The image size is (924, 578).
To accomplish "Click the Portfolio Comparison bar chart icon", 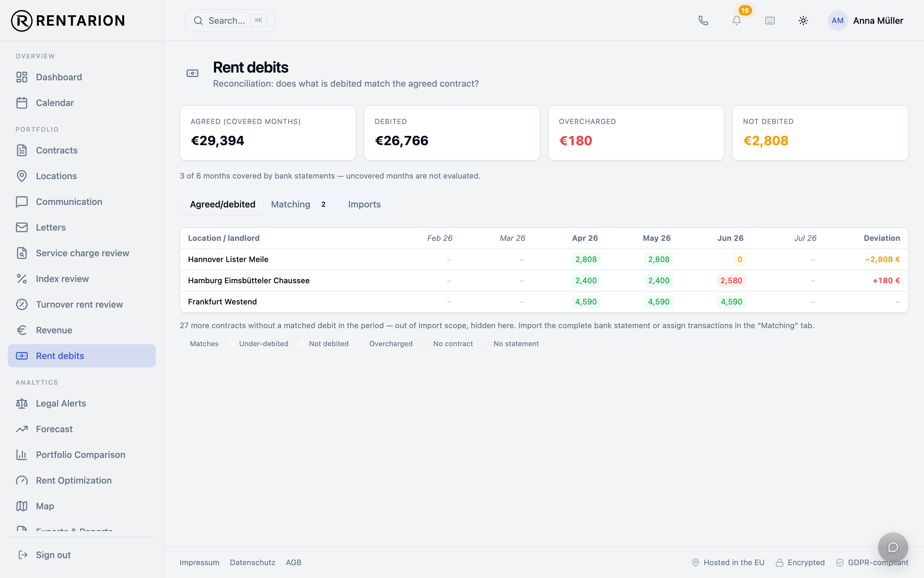I will click(x=22, y=455).
